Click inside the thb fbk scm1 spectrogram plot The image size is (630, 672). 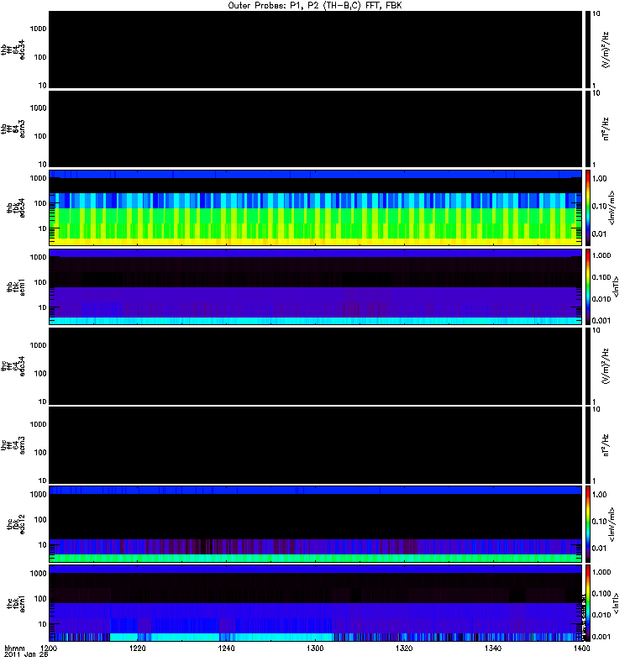click(x=315, y=287)
